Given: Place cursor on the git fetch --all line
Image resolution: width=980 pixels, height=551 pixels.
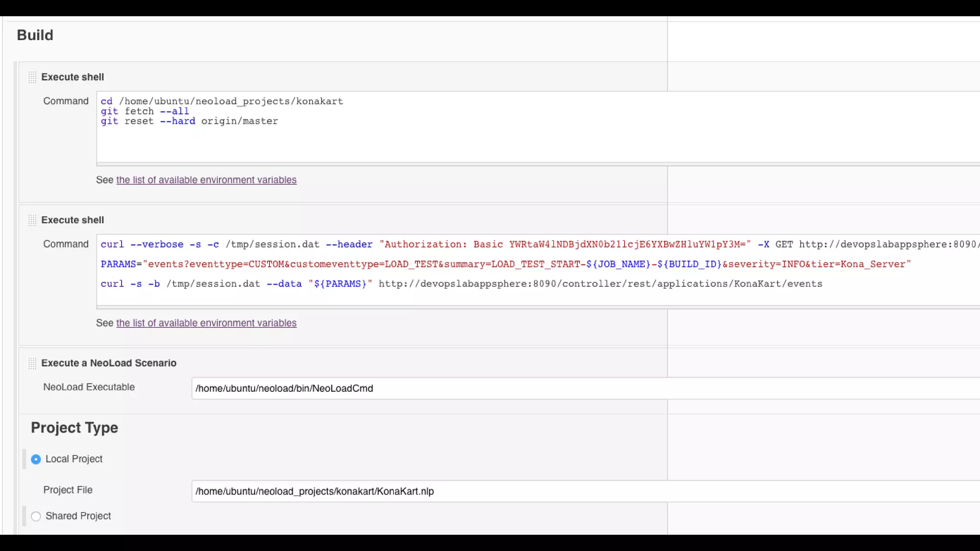Looking at the screenshot, I should coord(145,111).
